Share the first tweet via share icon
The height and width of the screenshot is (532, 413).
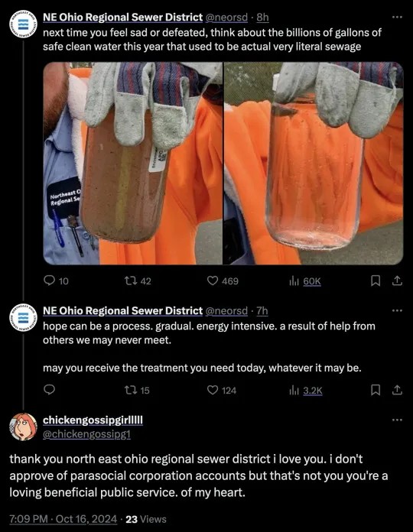[397, 281]
